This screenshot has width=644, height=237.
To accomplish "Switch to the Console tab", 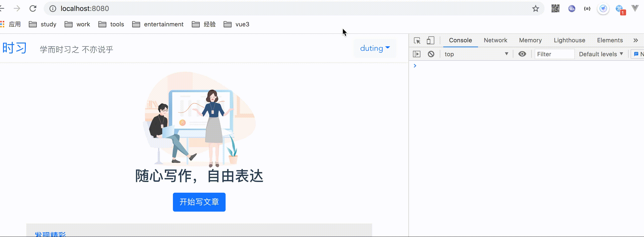I will click(x=460, y=40).
